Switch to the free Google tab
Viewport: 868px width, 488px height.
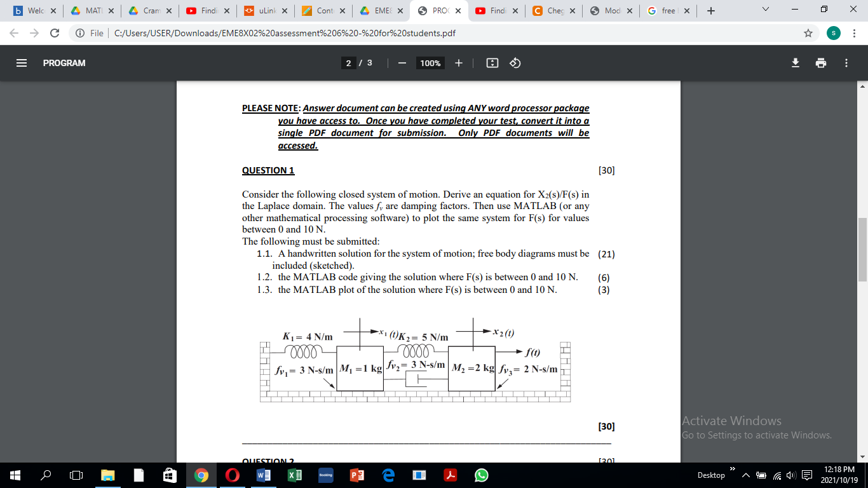click(668, 11)
